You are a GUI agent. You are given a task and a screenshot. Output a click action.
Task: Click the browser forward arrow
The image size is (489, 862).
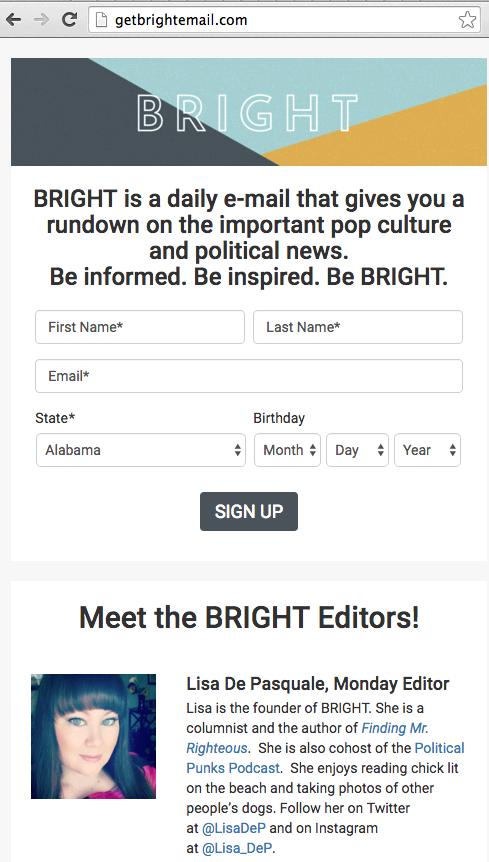click(41, 20)
